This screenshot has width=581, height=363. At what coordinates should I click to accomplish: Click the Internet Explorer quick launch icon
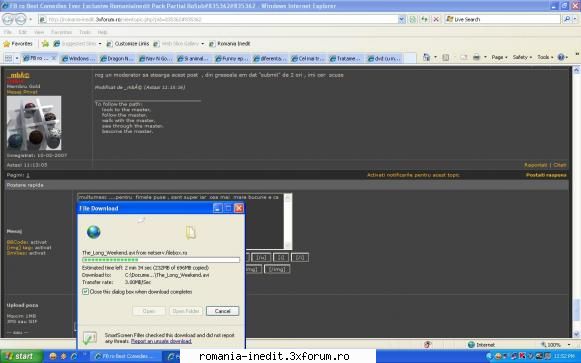click(x=74, y=356)
